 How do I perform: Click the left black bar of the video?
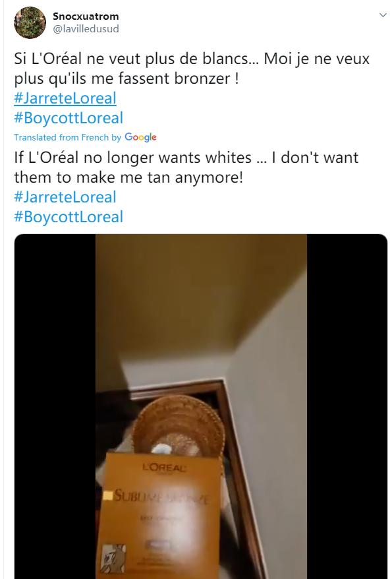point(55,406)
